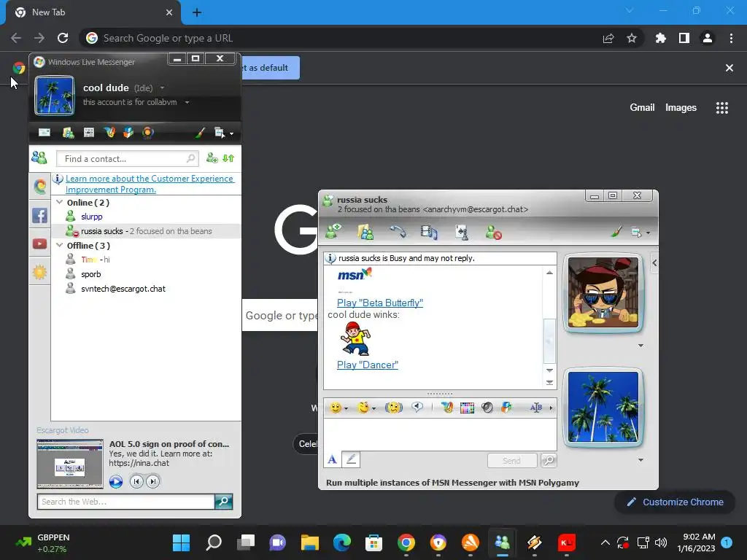Open the sun weather tab in Messenger sidebar

40,272
